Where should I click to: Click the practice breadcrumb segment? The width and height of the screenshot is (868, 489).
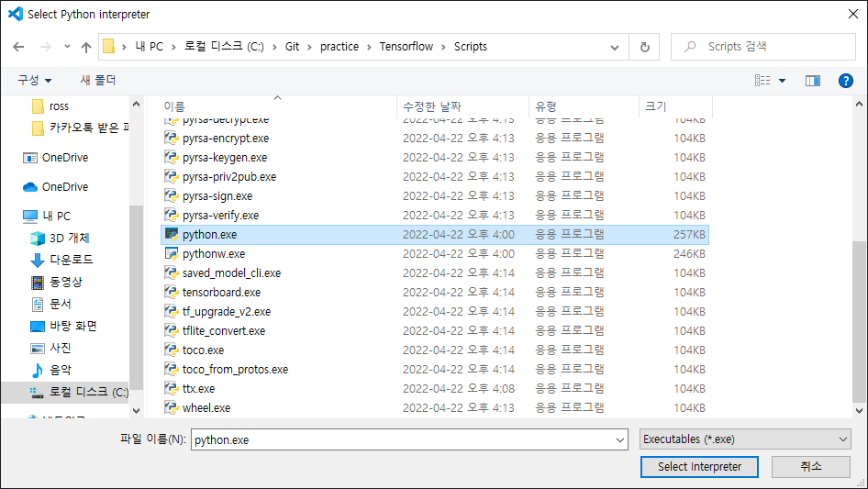(339, 47)
